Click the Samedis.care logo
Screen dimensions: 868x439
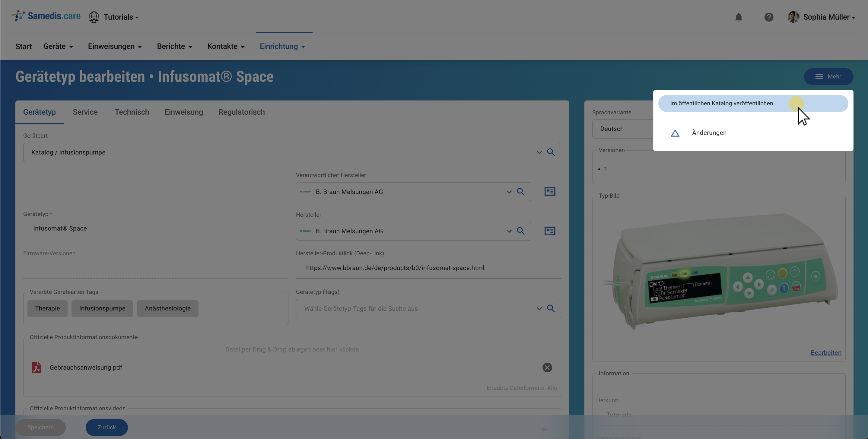tap(46, 16)
